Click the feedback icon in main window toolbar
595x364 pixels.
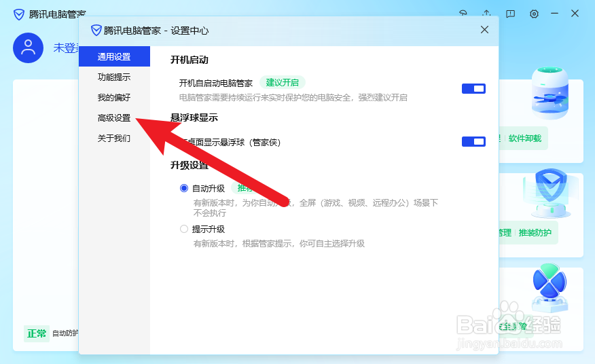click(510, 14)
